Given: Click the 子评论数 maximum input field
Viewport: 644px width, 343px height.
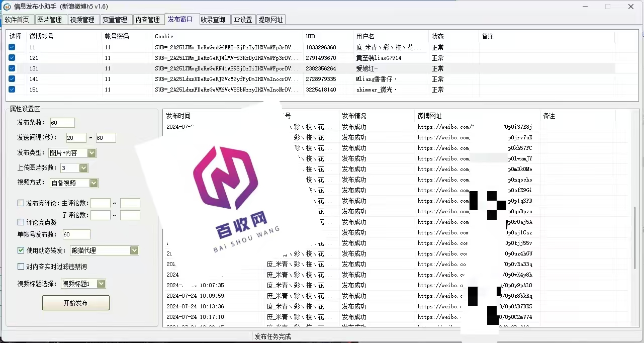Looking at the screenshot, I should (130, 215).
